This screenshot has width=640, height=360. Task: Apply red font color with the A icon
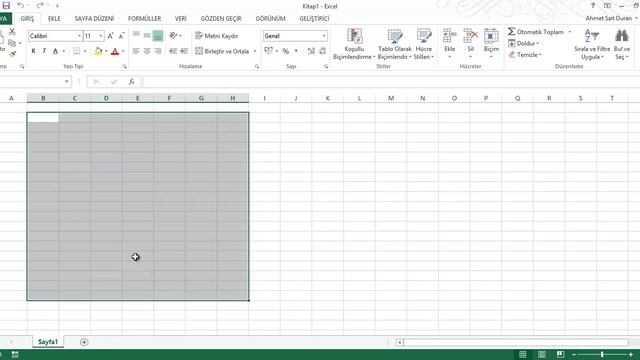(115, 51)
